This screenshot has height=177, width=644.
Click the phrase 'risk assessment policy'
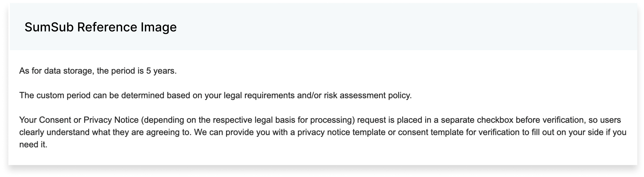368,95
